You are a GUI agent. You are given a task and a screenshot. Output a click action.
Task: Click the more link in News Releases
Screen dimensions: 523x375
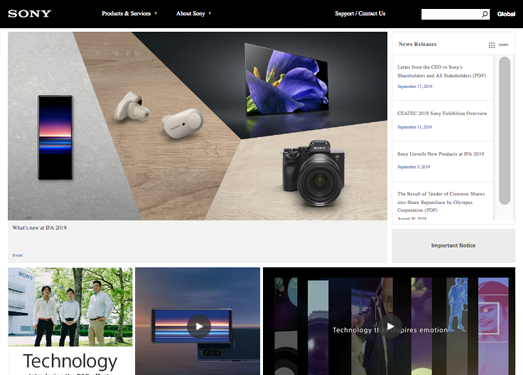click(503, 45)
